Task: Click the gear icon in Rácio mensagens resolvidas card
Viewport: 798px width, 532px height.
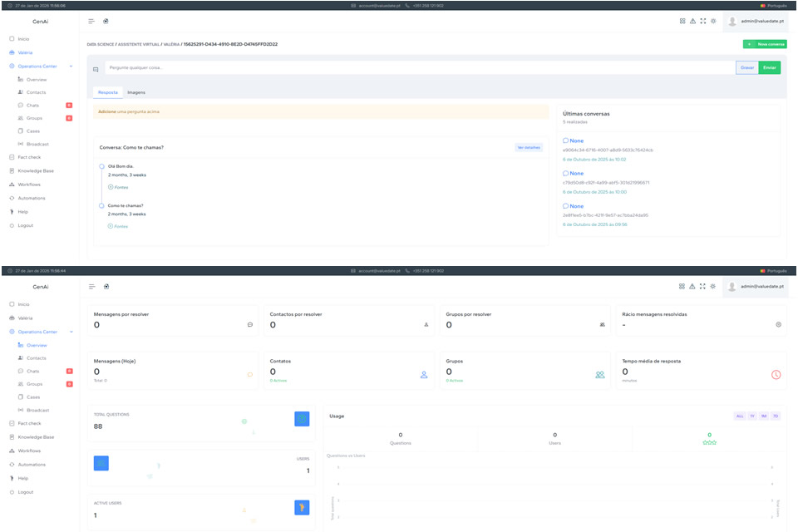Action: 778,324
